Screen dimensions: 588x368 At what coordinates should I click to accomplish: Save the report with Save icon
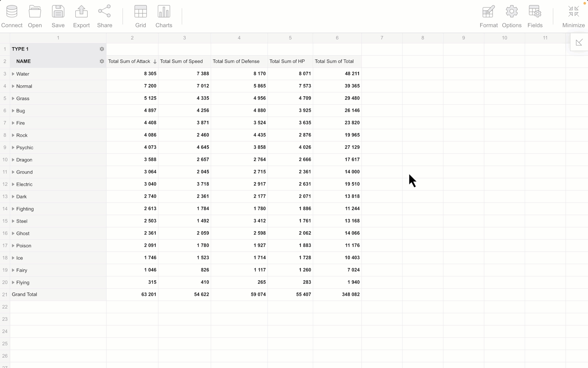(x=58, y=17)
